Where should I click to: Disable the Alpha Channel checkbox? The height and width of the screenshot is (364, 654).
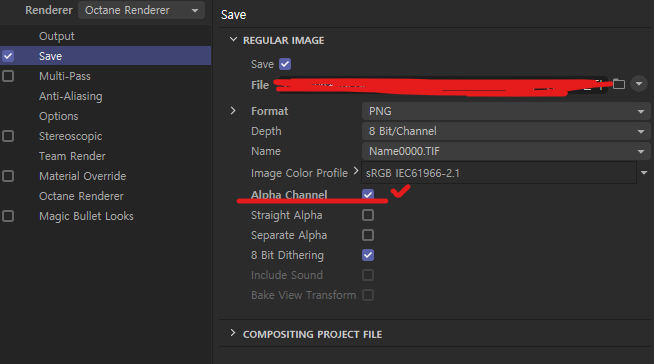click(x=368, y=194)
